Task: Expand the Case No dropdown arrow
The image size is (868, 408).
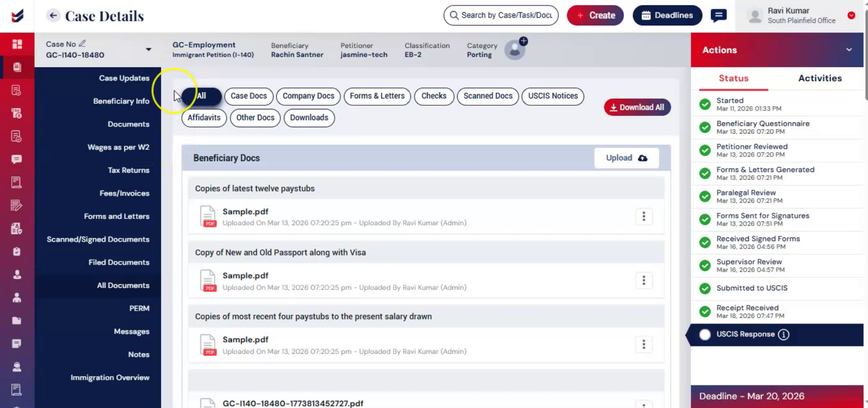Action: [148, 50]
